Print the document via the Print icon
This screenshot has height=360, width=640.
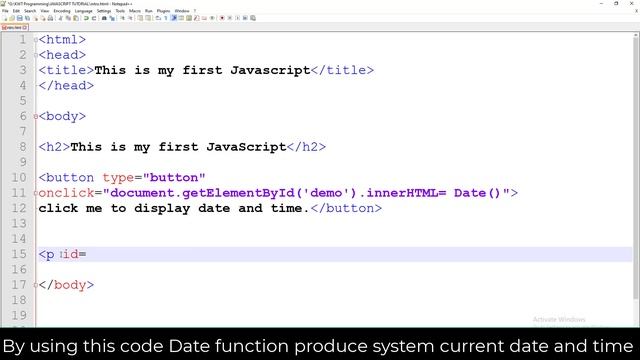[x=50, y=18]
